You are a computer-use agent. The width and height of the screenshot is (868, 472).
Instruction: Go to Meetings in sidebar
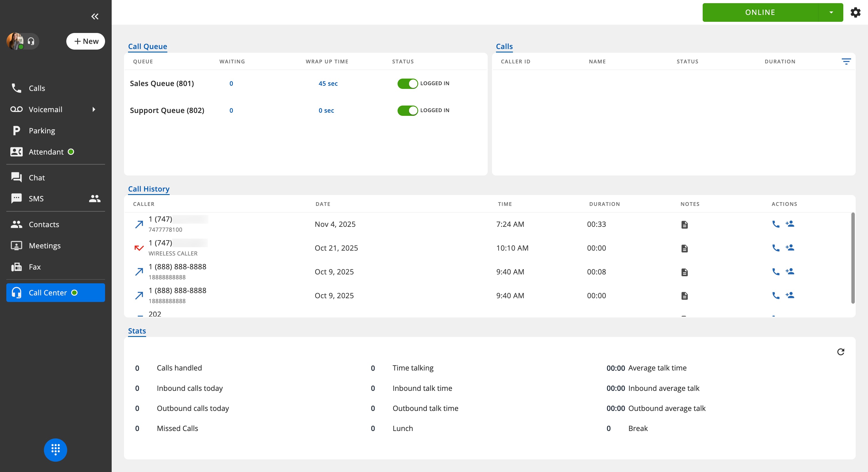(44, 246)
